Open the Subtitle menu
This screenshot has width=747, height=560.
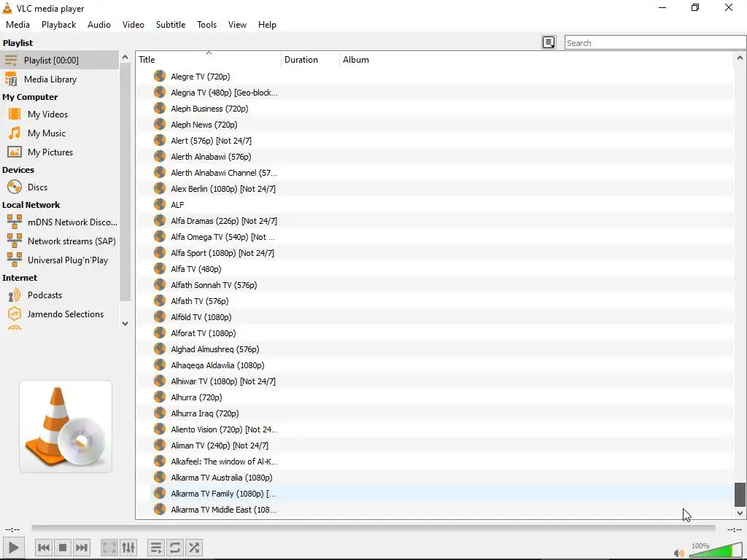(171, 25)
